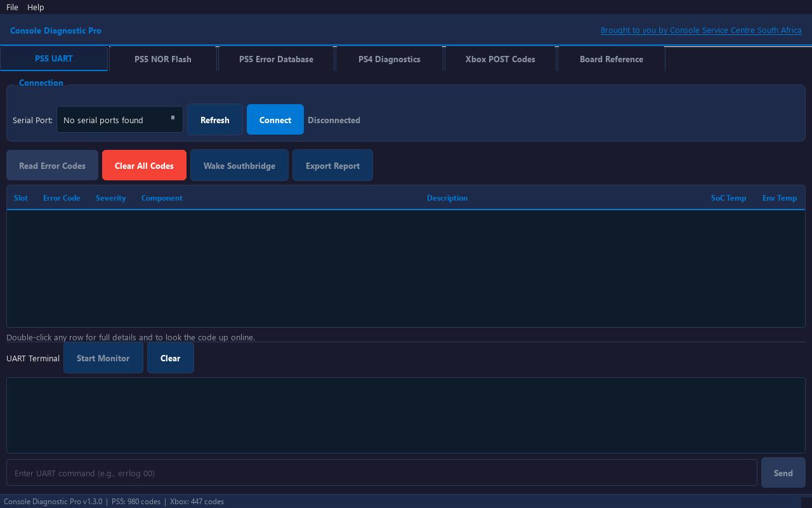
Task: Sort by the Slot column header
Action: (x=21, y=198)
